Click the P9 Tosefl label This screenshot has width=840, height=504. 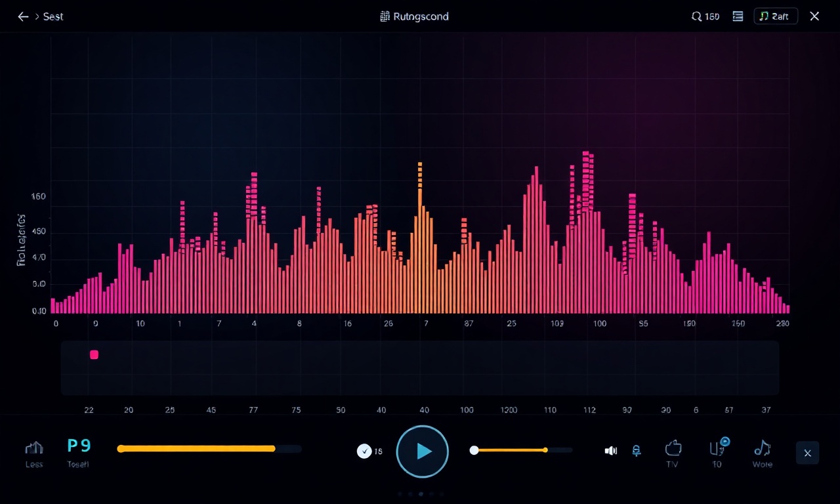pyautogui.click(x=79, y=453)
